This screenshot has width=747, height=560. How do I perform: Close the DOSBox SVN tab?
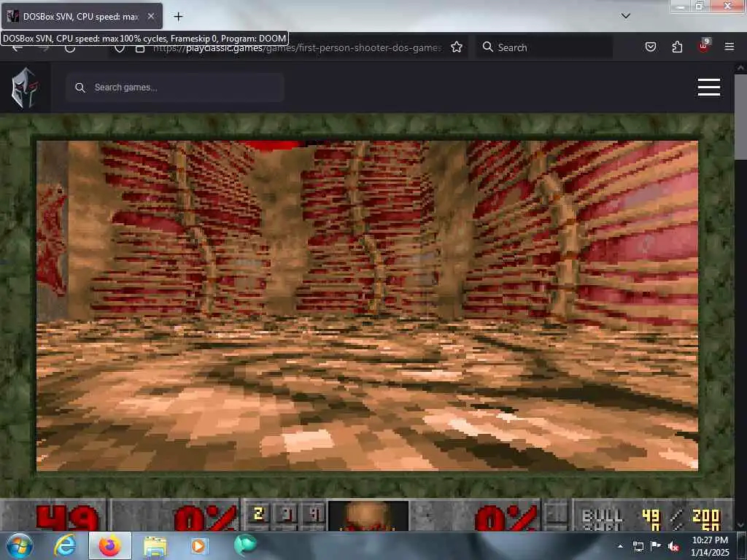pos(150,16)
